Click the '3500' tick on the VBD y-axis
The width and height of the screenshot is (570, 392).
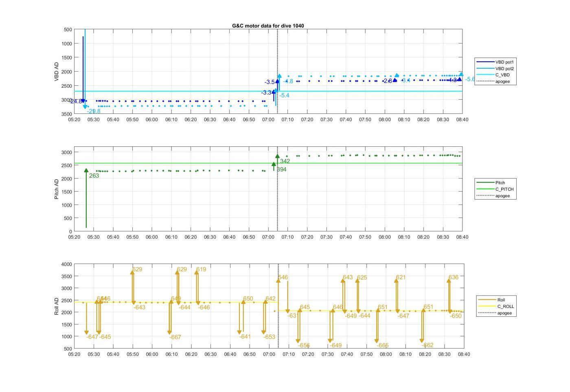(x=67, y=114)
